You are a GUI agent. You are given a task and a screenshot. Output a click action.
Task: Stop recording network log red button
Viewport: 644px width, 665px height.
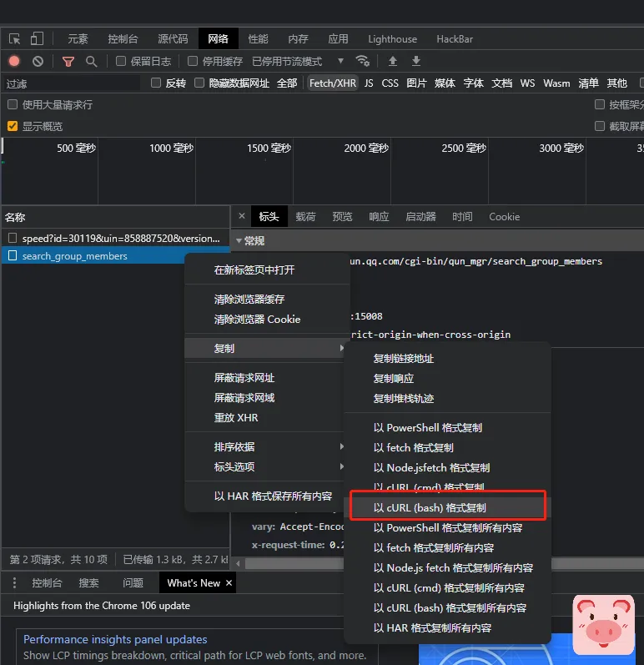(14, 61)
